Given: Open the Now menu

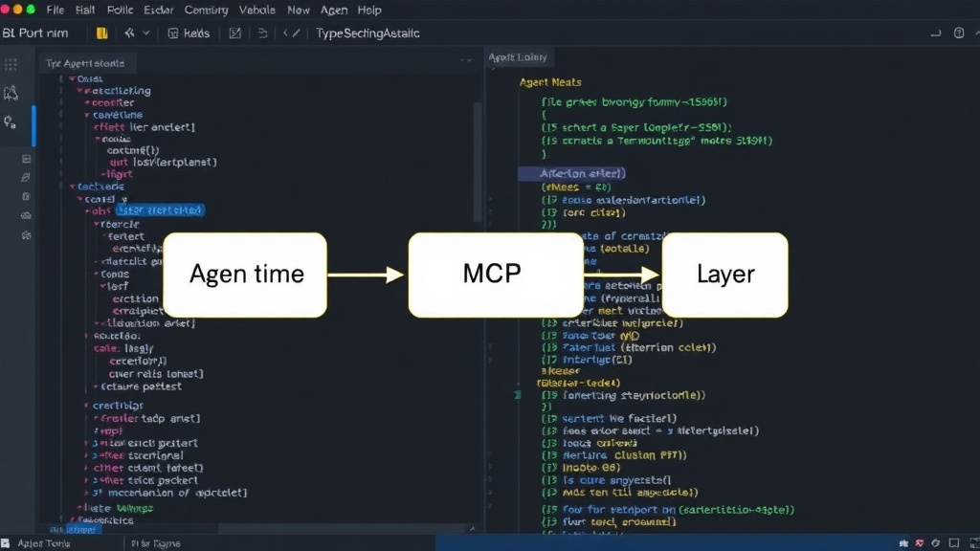Looking at the screenshot, I should click(299, 10).
